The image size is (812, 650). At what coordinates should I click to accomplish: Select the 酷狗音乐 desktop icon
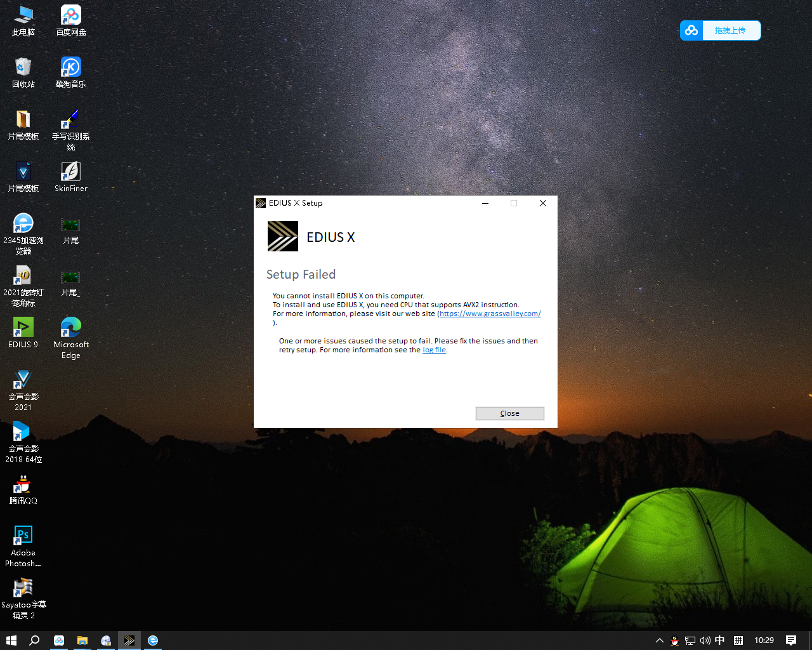click(71, 72)
